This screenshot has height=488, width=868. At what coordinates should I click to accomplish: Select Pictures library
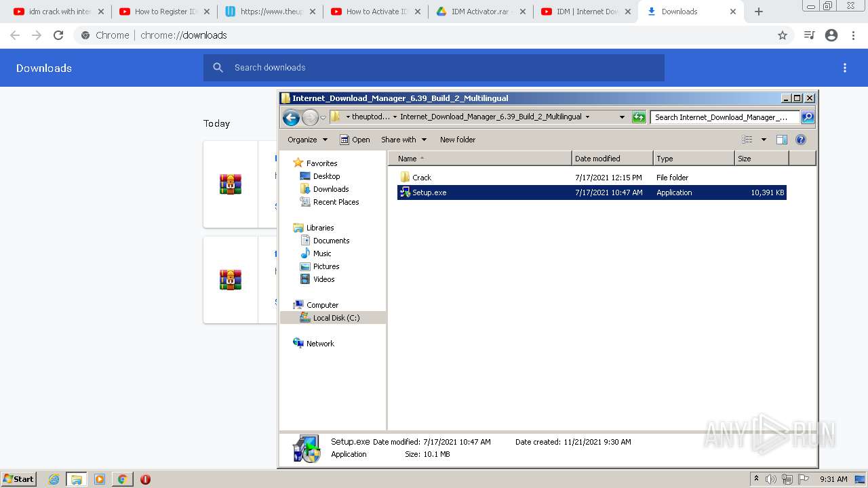pos(320,266)
